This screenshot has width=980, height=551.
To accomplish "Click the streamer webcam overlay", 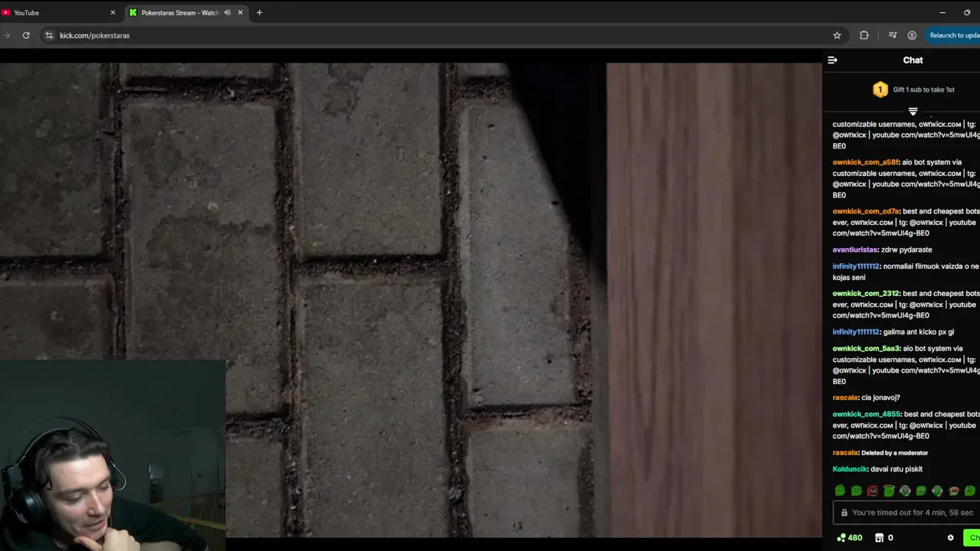I will pos(113,455).
